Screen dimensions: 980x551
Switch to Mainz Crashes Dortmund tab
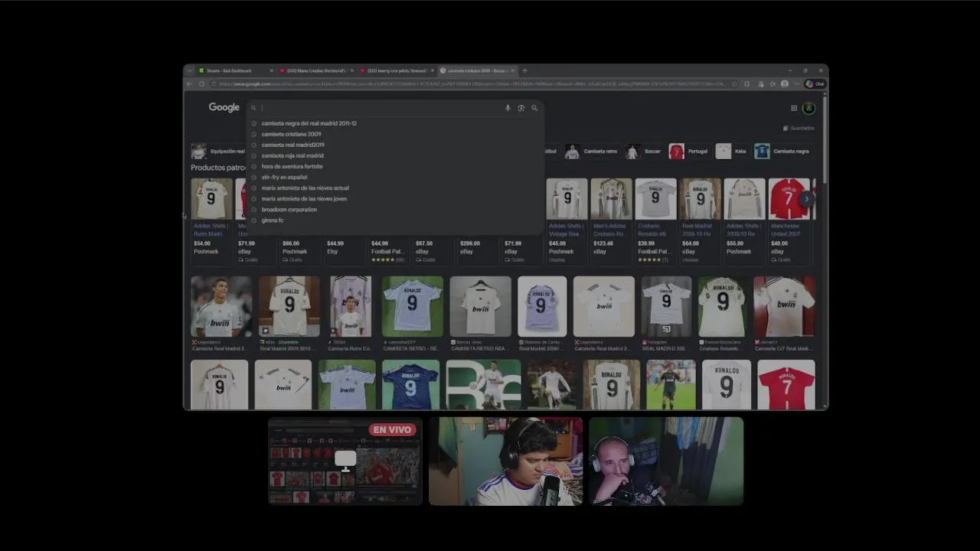(x=315, y=70)
